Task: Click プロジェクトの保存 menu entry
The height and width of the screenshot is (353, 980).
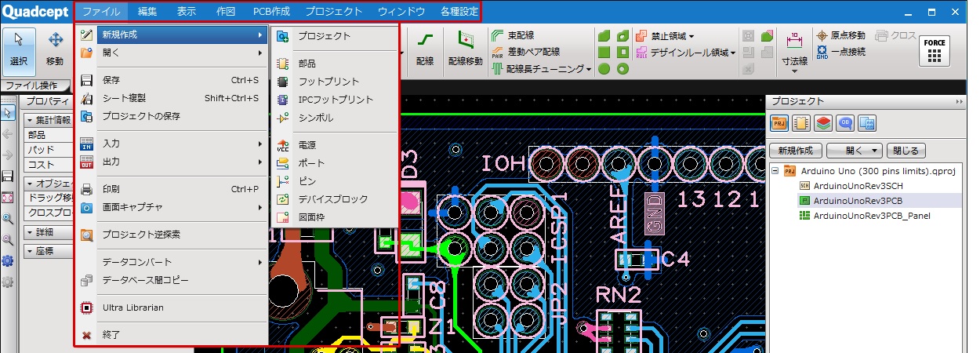Action: pyautogui.click(x=172, y=116)
